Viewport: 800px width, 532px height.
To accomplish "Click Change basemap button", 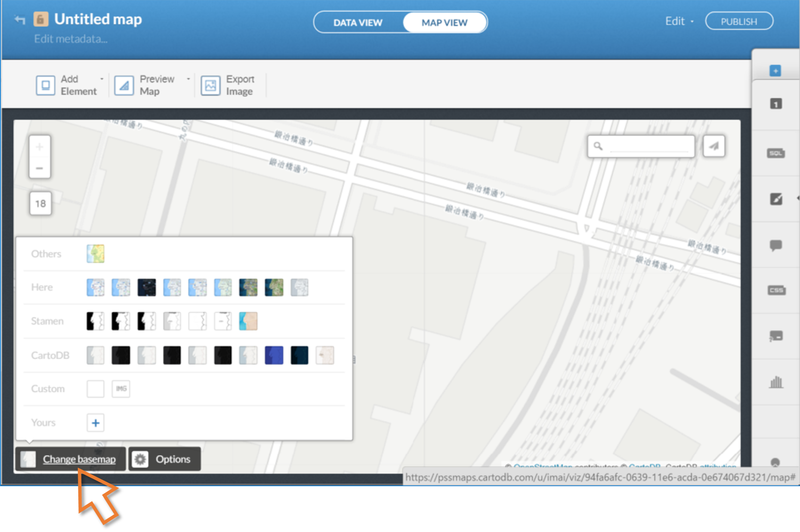I will tap(70, 459).
